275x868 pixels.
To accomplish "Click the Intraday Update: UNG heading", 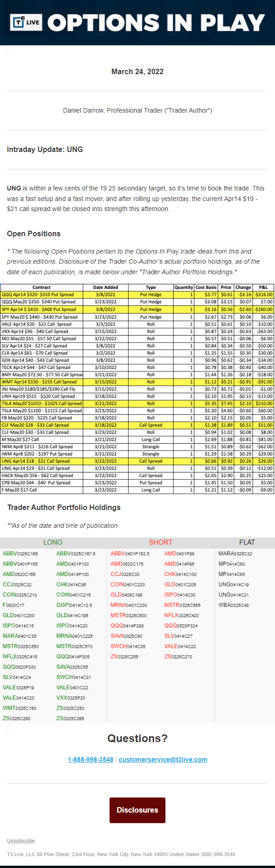I will coord(45,150).
